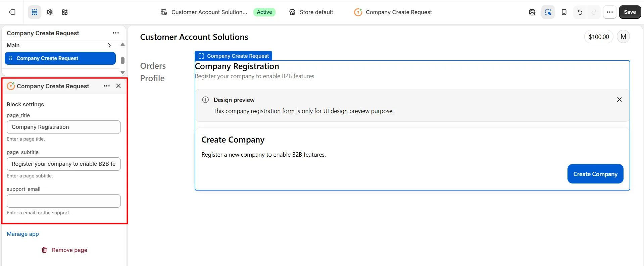
Task: Open the Store default market selector
Action: pyautogui.click(x=311, y=12)
